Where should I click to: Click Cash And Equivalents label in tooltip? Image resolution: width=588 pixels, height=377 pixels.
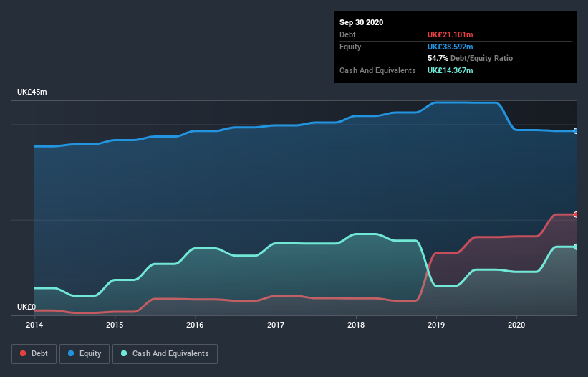377,70
